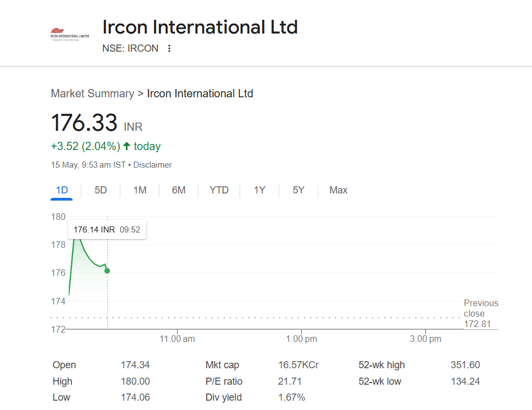View the 5Y chart range
The image size is (532, 410).
(298, 190)
